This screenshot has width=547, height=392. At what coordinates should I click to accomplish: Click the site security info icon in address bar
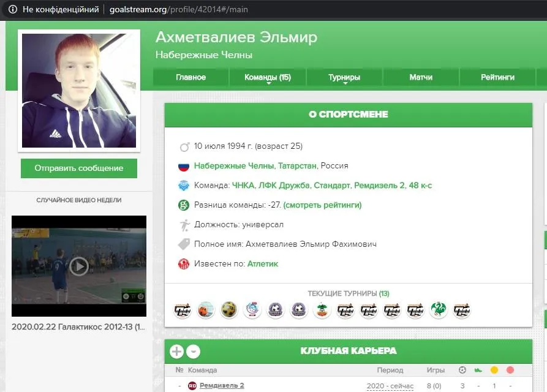[12, 10]
